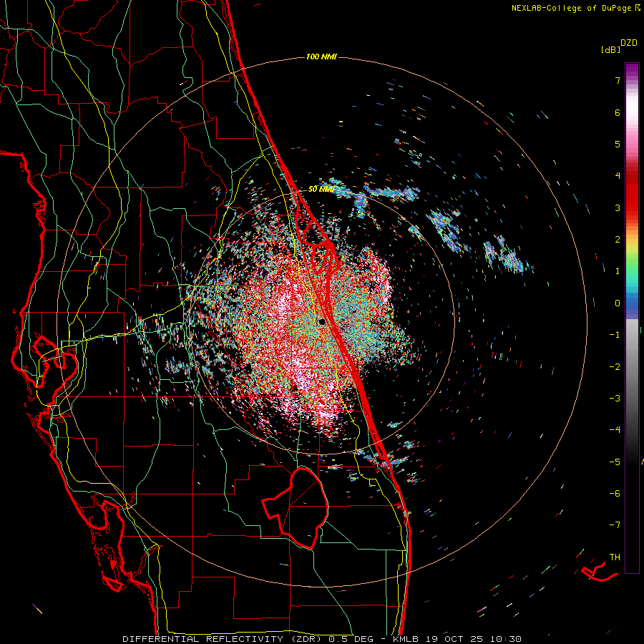Image resolution: width=644 pixels, height=644 pixels.
Task: Click the 50 NMI range ring label
Action: coord(321,190)
